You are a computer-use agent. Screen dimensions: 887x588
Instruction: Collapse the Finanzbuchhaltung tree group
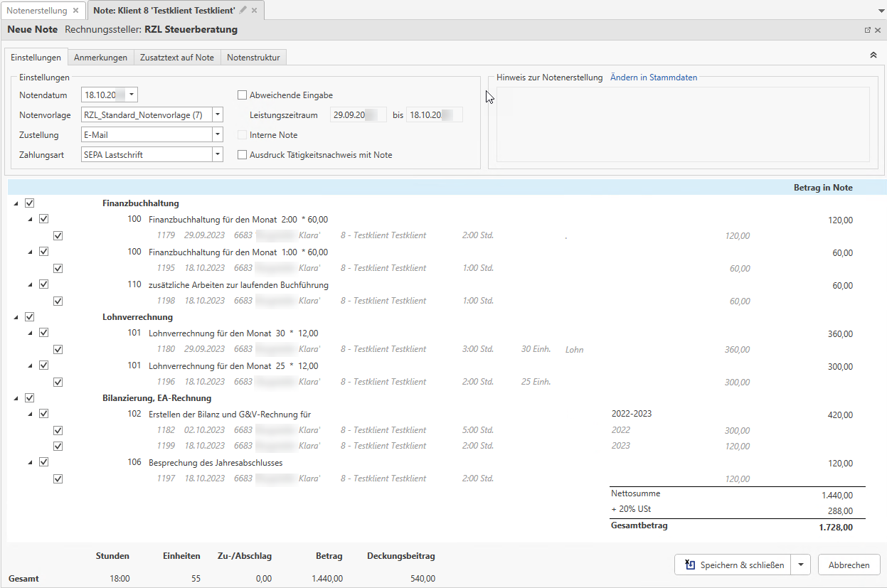click(x=16, y=203)
